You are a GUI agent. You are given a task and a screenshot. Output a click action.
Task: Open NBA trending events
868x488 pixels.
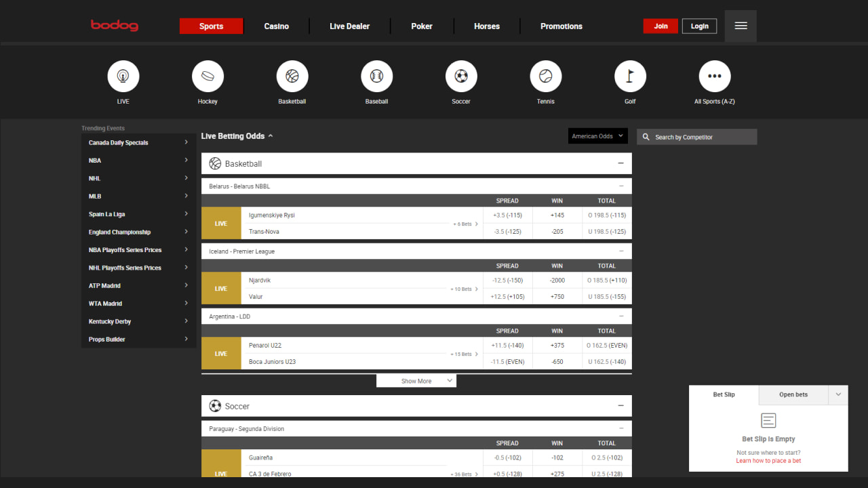click(138, 160)
